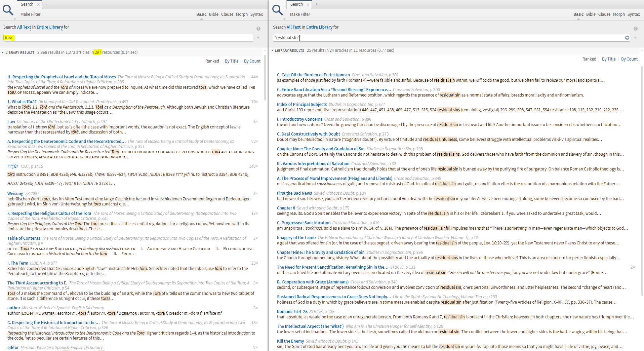Open "First the Bad News" result

coord(294,193)
